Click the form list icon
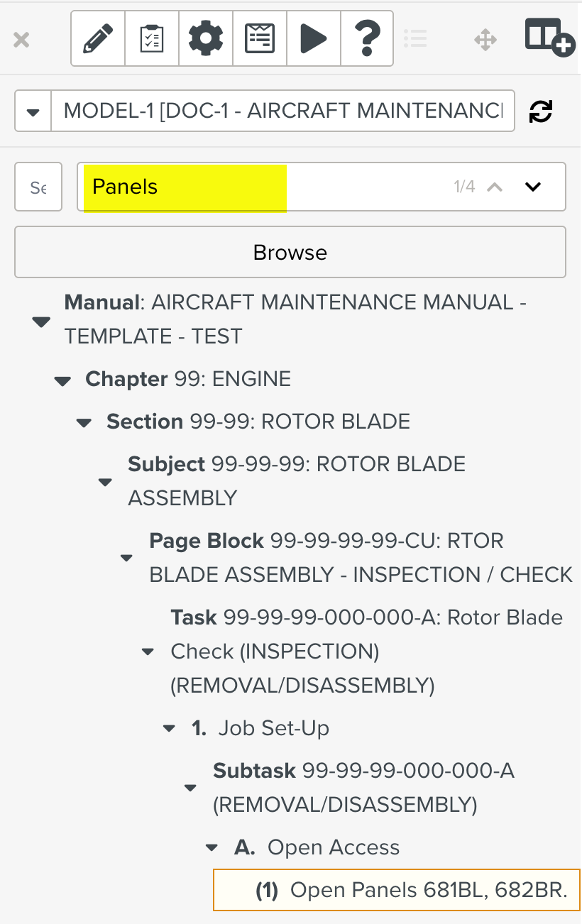The width and height of the screenshot is (582, 924). coord(260,38)
